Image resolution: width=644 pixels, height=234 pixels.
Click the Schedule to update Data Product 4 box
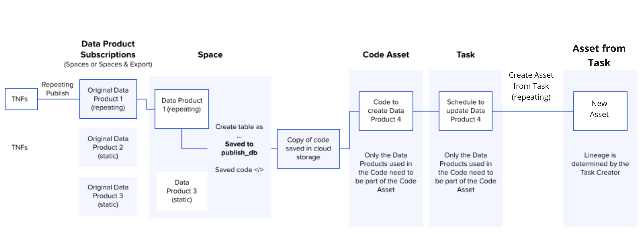click(x=465, y=111)
